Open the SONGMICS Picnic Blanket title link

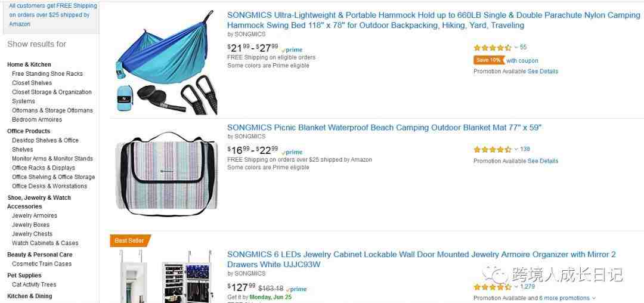[x=385, y=128]
